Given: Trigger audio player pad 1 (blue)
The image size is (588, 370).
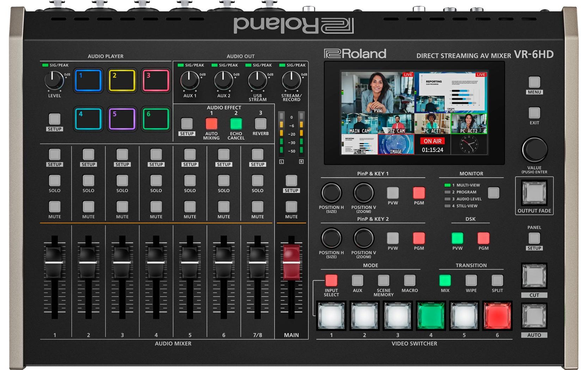Looking at the screenshot, I should point(88,80).
